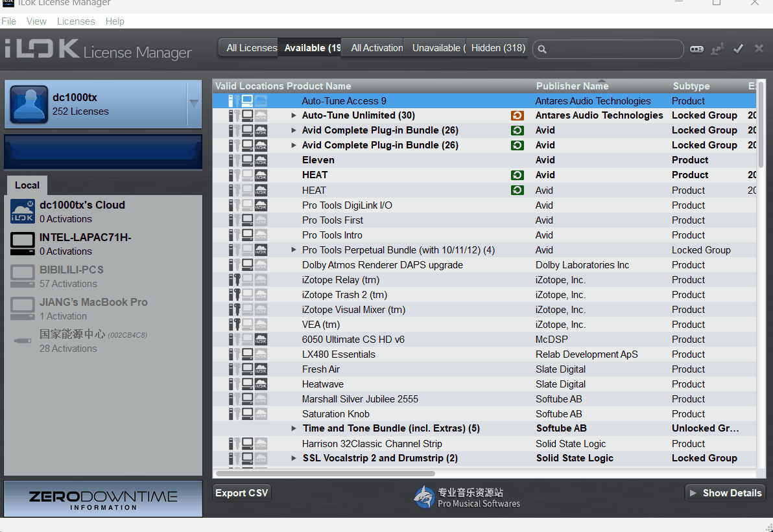The height and width of the screenshot is (532, 773).
Task: Switch to the All Licenses tab
Action: 251,48
